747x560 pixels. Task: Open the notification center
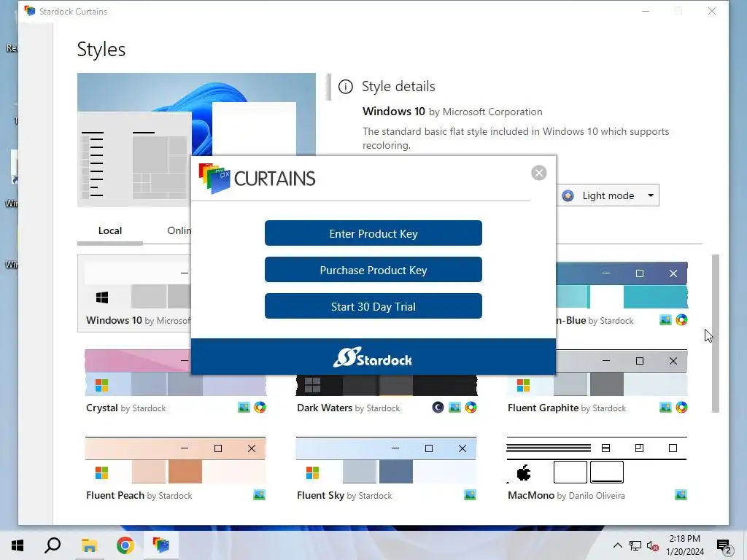(x=724, y=546)
